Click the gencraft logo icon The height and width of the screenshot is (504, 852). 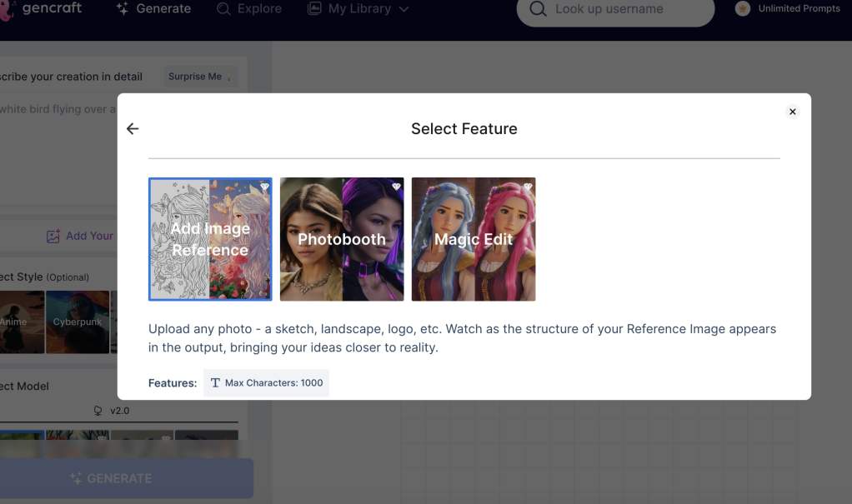(7, 8)
